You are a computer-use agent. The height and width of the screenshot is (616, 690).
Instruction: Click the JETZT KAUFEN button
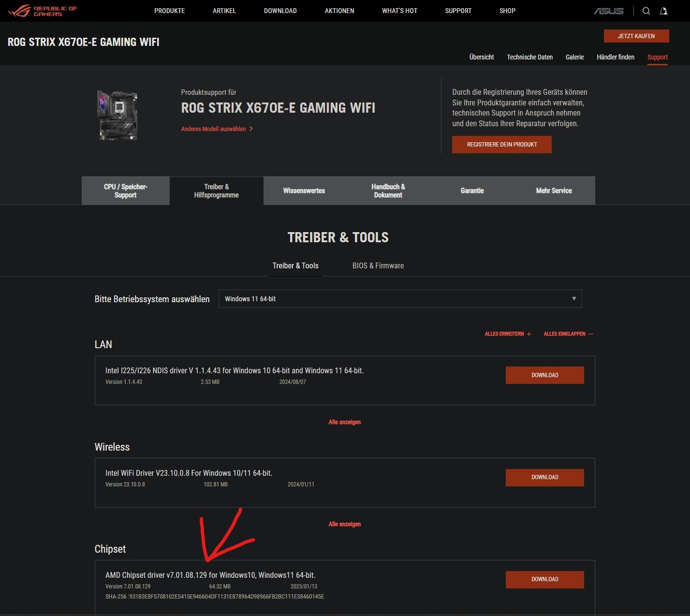point(636,36)
